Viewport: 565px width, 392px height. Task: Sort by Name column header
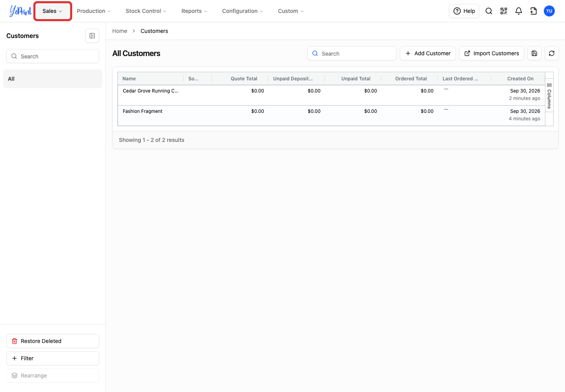(x=151, y=78)
